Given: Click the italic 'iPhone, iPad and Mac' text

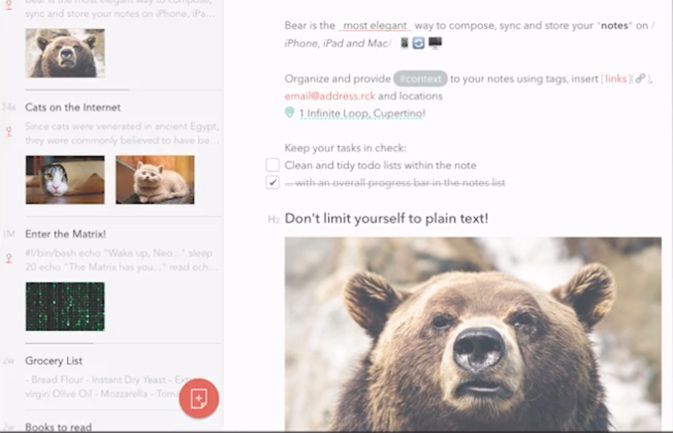Looking at the screenshot, I should pyautogui.click(x=336, y=43).
